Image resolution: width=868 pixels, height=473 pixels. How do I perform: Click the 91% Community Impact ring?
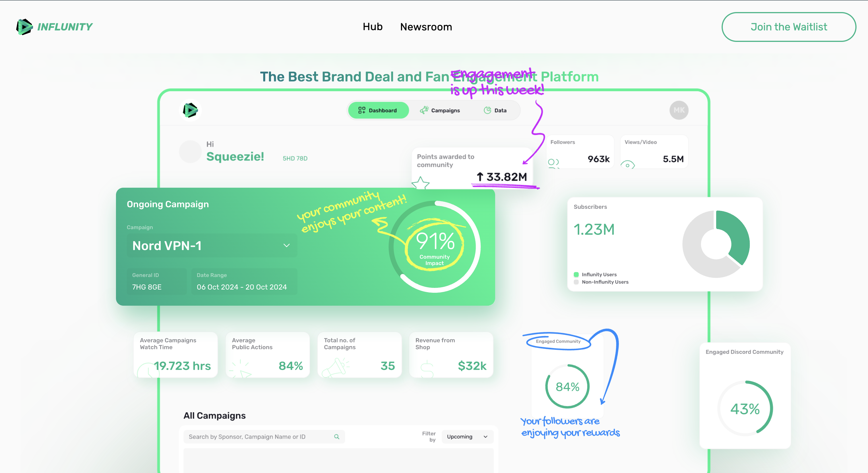pos(435,246)
